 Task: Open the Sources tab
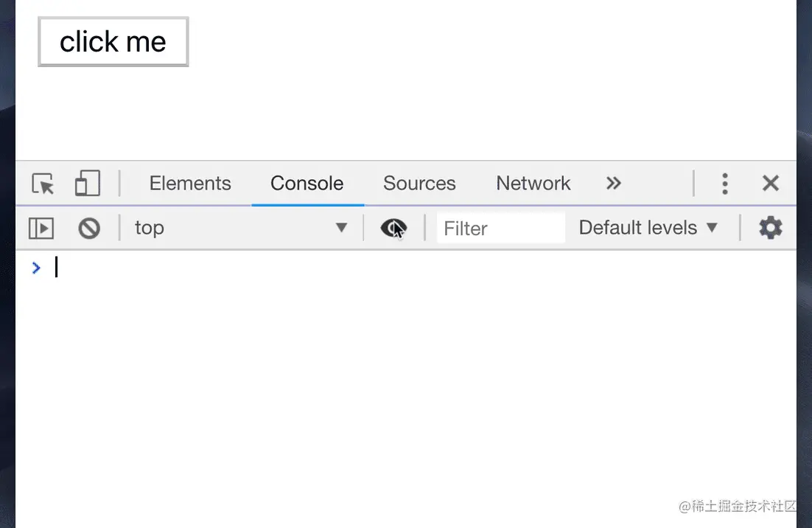pos(419,184)
